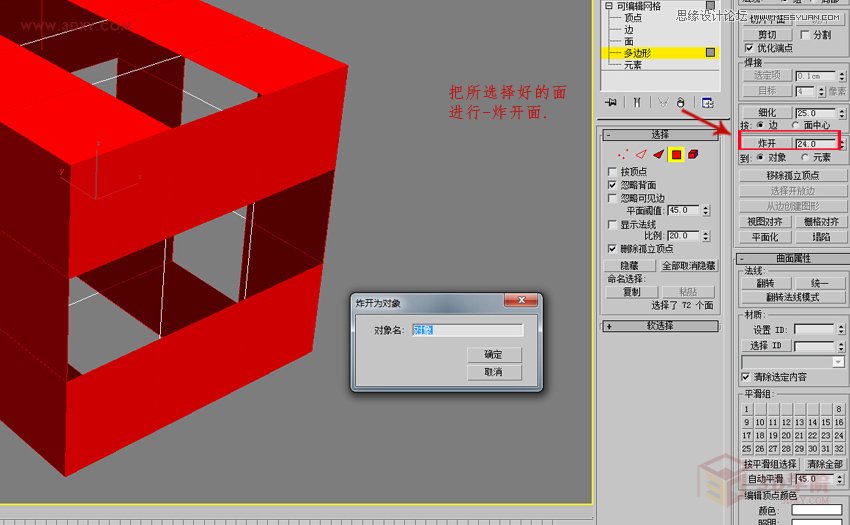Image resolution: width=850 pixels, height=525 pixels.
Task: Open the material name dropdown
Action: pyautogui.click(x=839, y=362)
